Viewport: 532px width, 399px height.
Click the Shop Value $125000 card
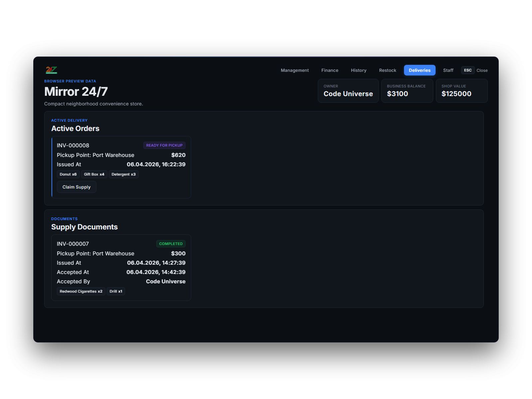coord(462,91)
